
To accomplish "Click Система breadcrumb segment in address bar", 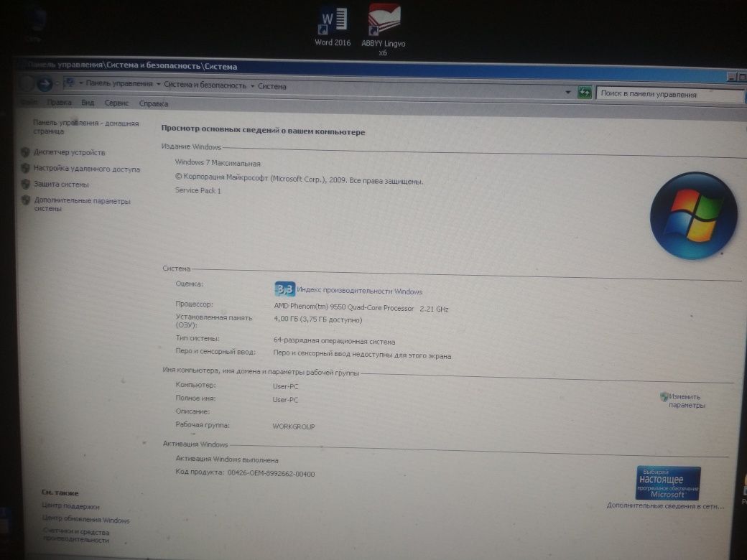I will pyautogui.click(x=272, y=86).
